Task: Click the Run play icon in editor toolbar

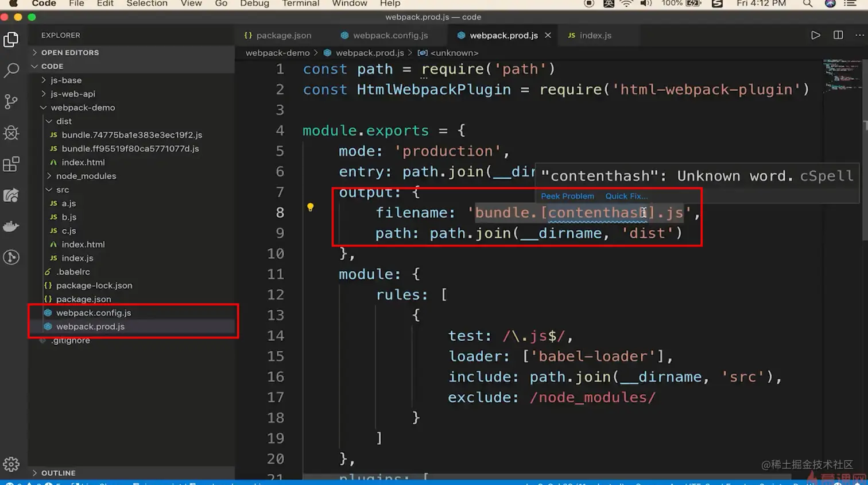Action: point(815,35)
